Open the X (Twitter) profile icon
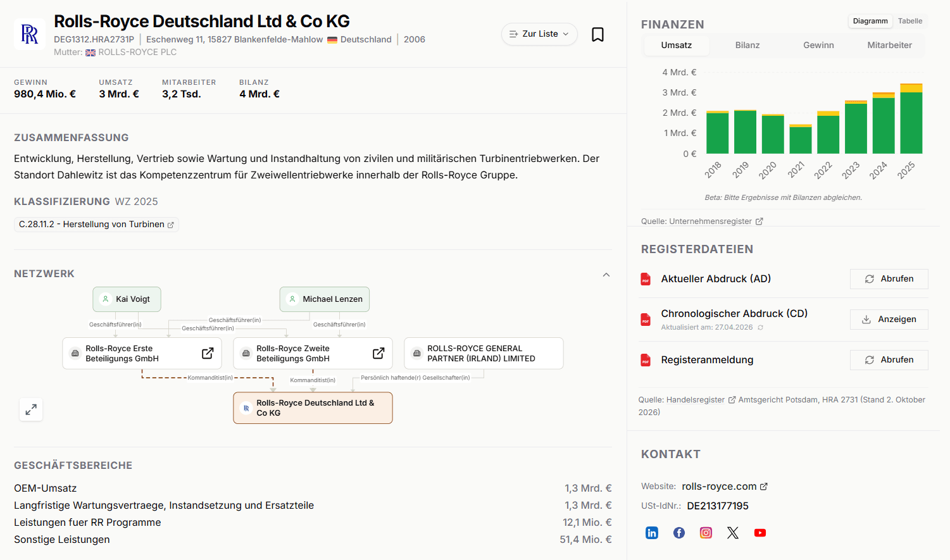The width and height of the screenshot is (950, 560). (x=733, y=533)
